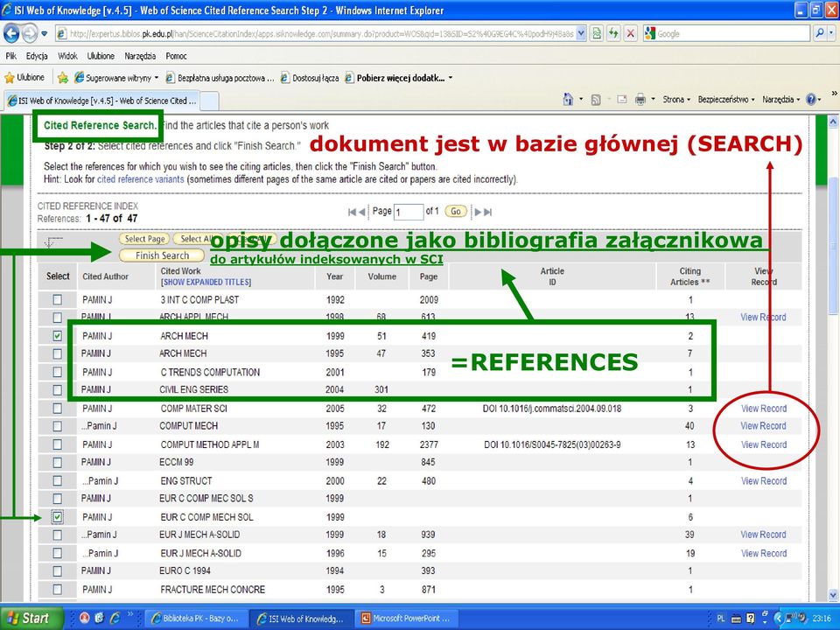Select the ISI Web of Knowledge browser tab
This screenshot has height=630, width=840.
coord(101,101)
